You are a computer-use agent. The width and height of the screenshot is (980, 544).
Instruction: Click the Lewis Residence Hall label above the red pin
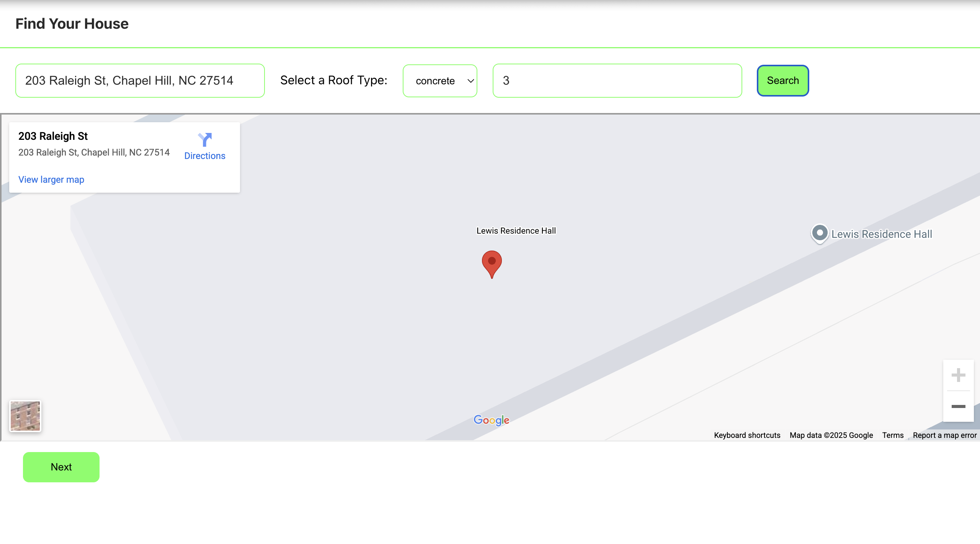516,231
